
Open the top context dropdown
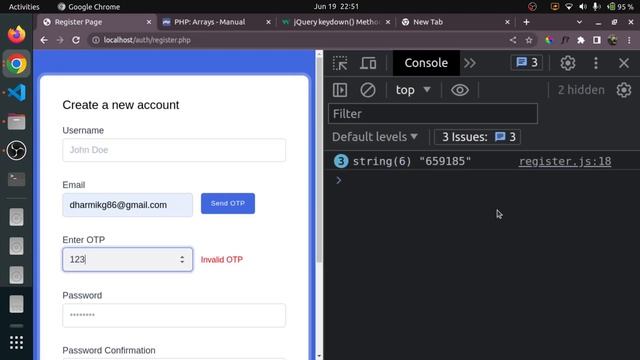(x=413, y=90)
